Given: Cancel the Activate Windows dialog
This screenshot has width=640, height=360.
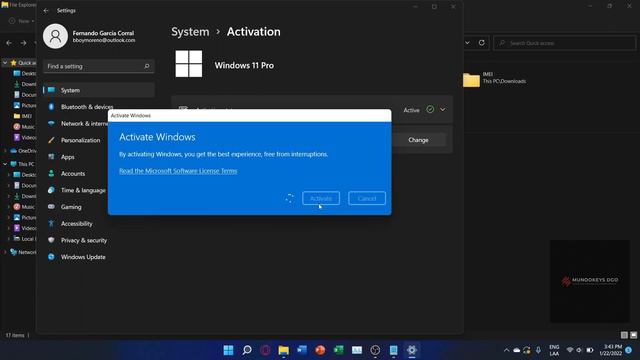Looking at the screenshot, I should 367,198.
